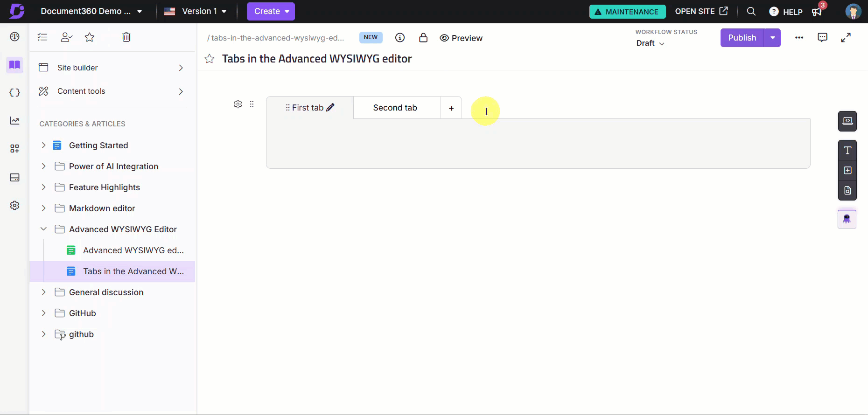Click the Getting Started category label

pos(98,145)
